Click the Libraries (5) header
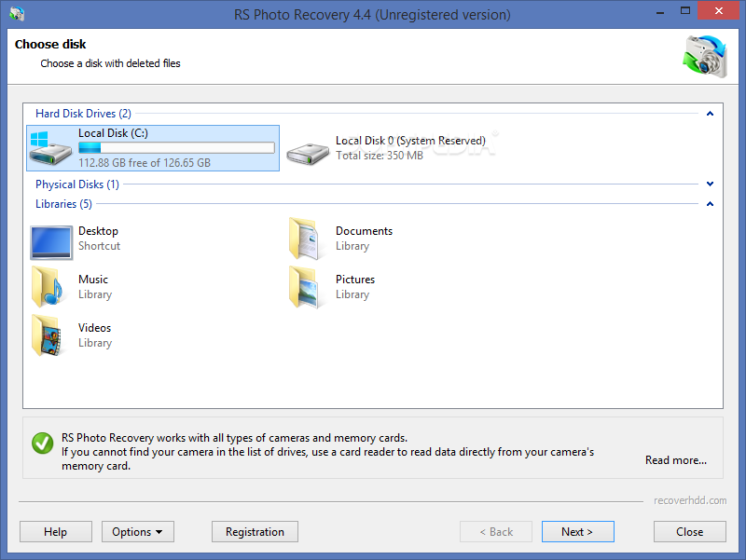The image size is (746, 560). (x=63, y=204)
